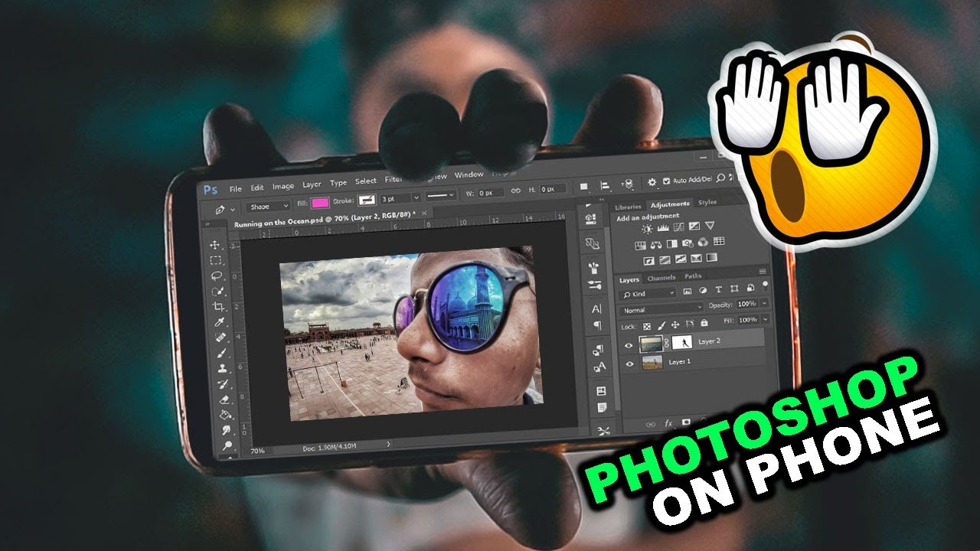Viewport: 980px width, 551px height.
Task: Add a Photo Filter adjustment
Action: 688,243
